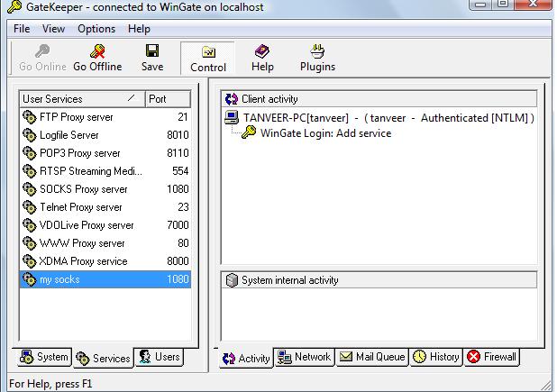
Task: Click the System internal activity header bar
Action: click(379, 280)
